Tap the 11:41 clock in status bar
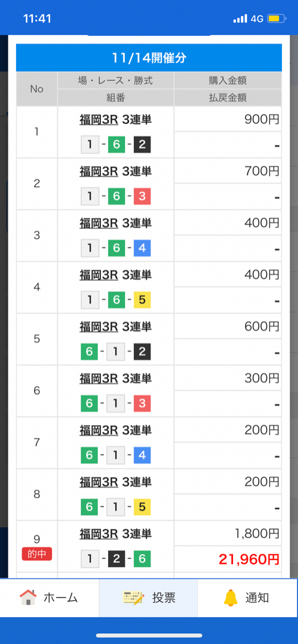This screenshot has width=298, height=644. click(37, 19)
